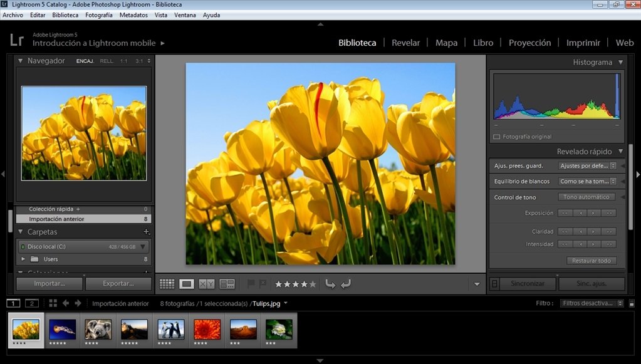Open the secondary window icon labeled 2
The width and height of the screenshot is (641, 364).
(32, 303)
